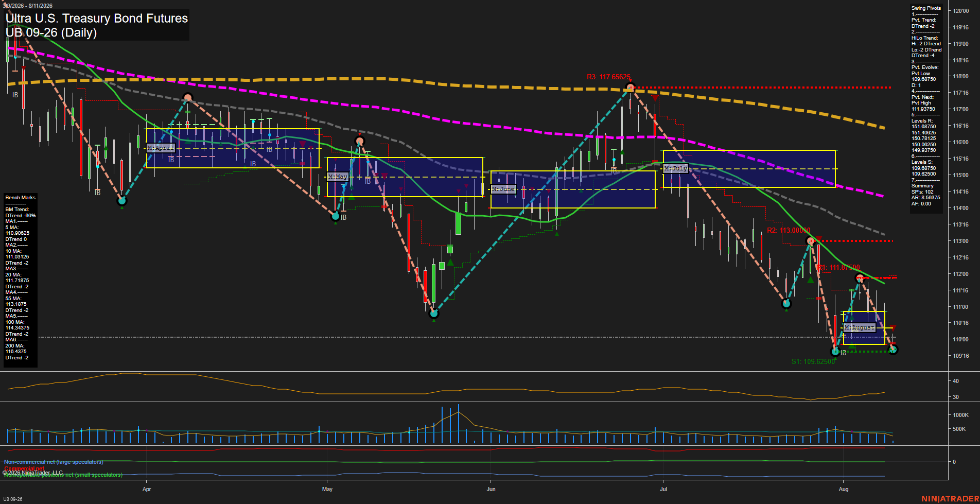Click the R3 swing pivot high marker

pos(630,88)
